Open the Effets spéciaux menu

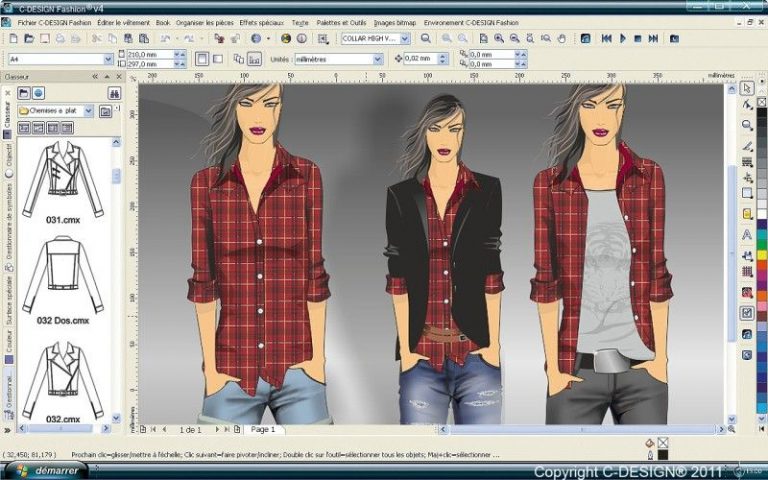pyautogui.click(x=262, y=21)
